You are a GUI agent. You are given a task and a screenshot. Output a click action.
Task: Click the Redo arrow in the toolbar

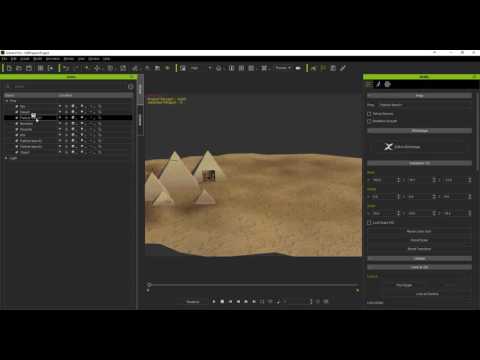76,68
